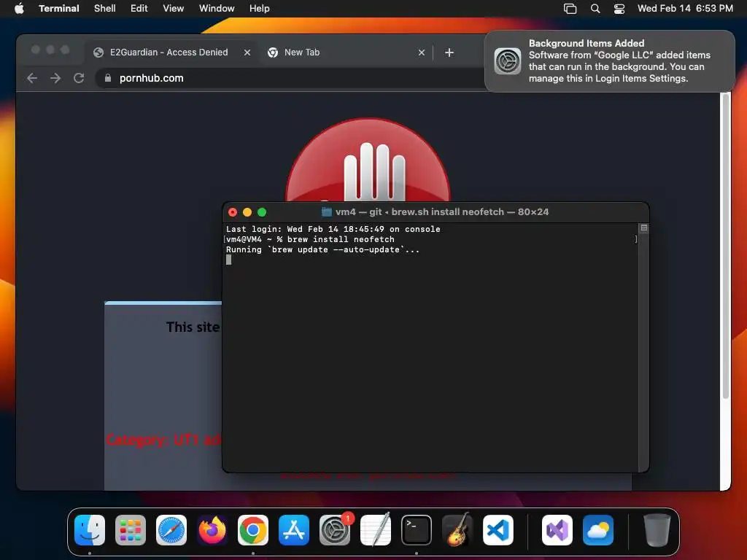Open Google Chrome in the Dock
Viewport: 747px width, 560px height.
[253, 530]
